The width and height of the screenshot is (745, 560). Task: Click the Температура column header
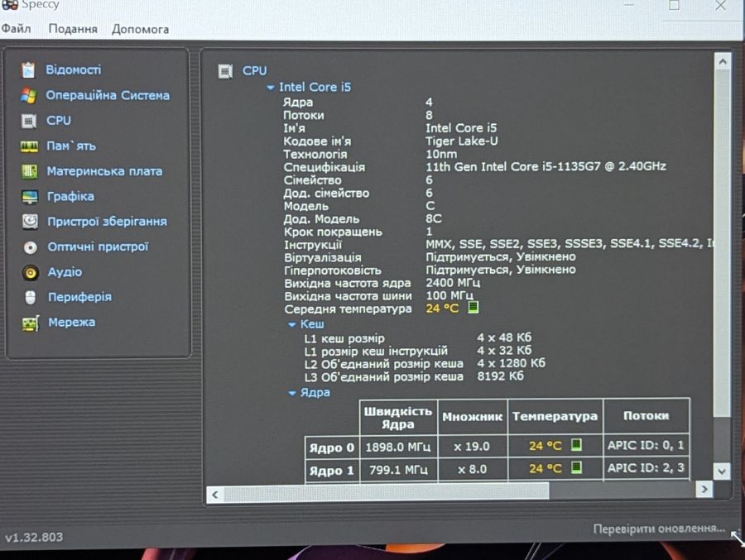coord(555,416)
